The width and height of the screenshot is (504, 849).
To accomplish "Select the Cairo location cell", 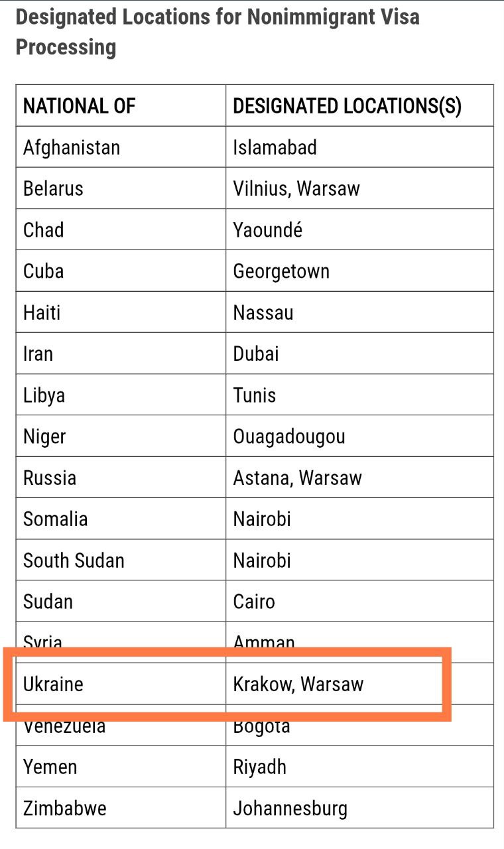I will click(x=254, y=602).
